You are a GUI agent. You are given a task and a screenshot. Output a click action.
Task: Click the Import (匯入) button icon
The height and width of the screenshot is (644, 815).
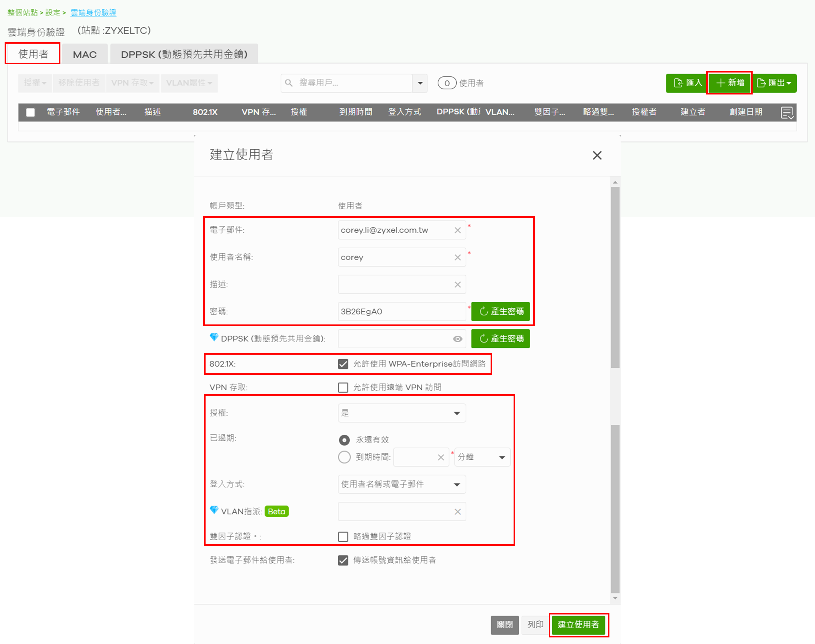tap(678, 83)
